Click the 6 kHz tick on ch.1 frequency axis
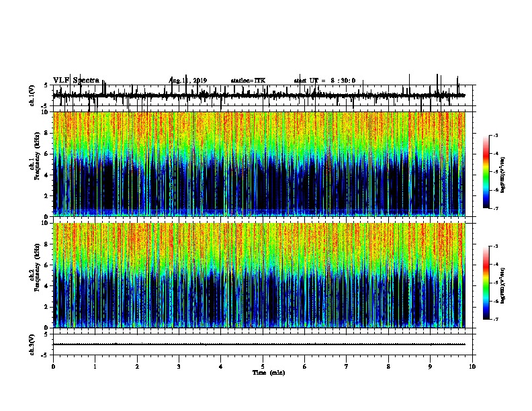 [x=46, y=154]
